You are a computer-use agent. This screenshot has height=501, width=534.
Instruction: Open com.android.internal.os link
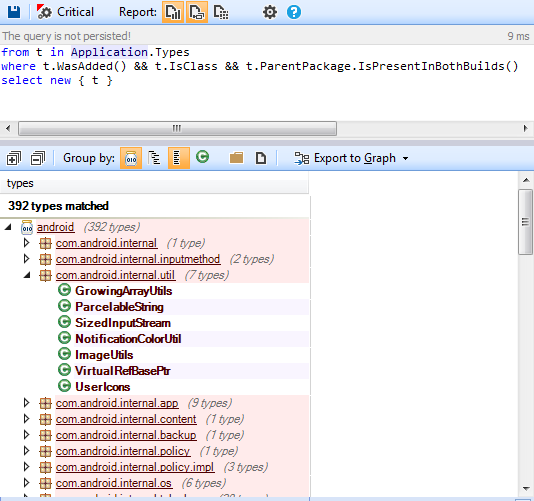point(114,483)
